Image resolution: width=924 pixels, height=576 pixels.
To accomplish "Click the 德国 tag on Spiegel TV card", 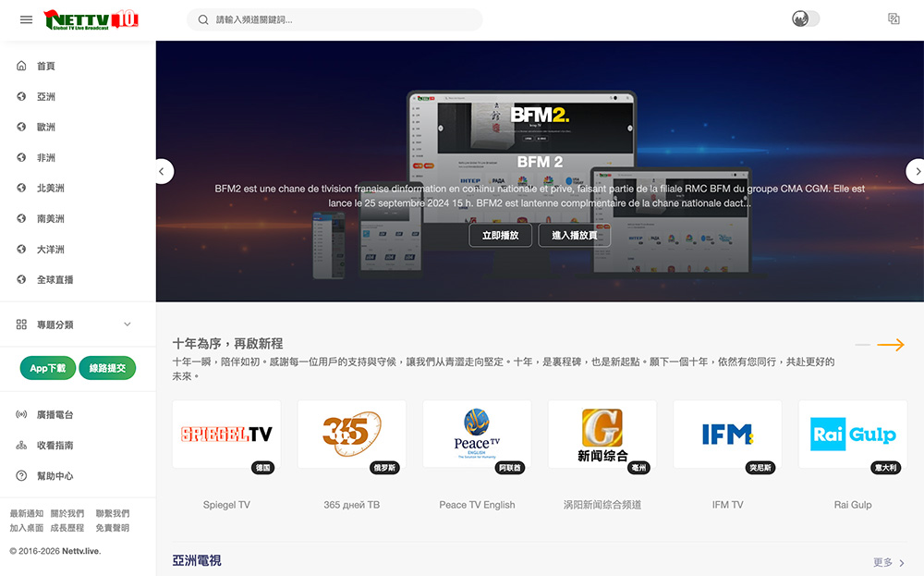I will (x=262, y=468).
